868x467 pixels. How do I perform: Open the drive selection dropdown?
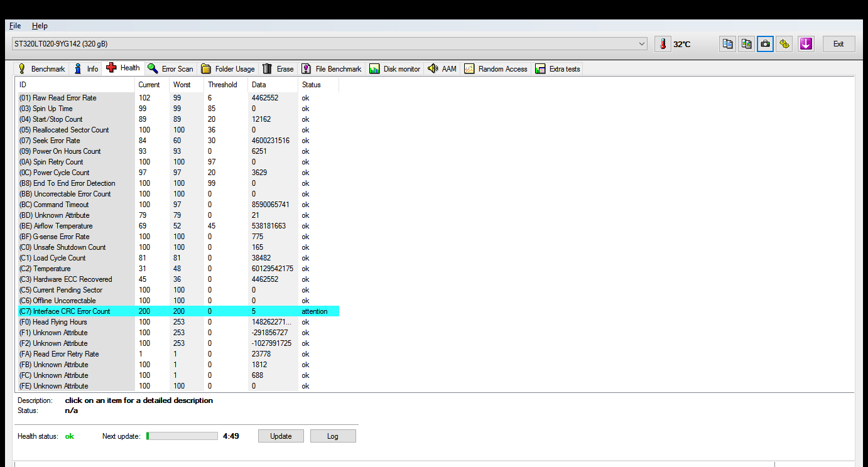(329, 44)
